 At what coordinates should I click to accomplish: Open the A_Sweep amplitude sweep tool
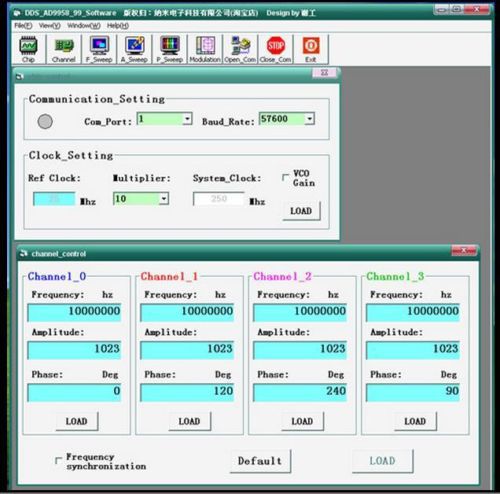click(134, 49)
